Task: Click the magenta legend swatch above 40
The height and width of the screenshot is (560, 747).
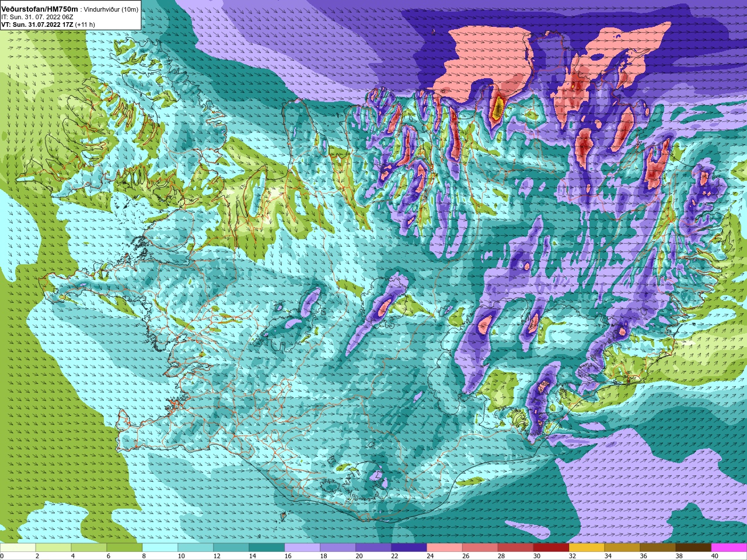Action: [x=729, y=548]
